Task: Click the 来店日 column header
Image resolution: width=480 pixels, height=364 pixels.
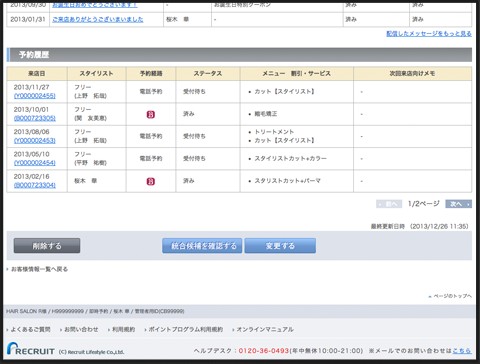Action: coord(37,73)
